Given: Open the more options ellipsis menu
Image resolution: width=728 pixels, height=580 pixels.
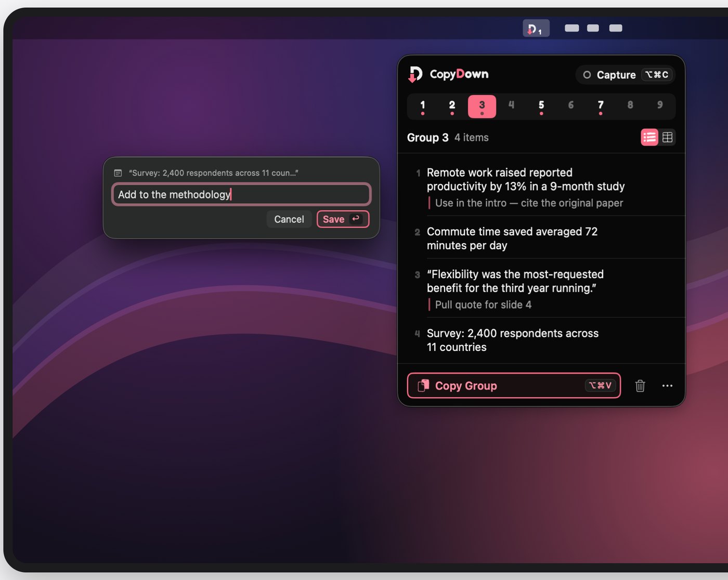Looking at the screenshot, I should (x=667, y=386).
